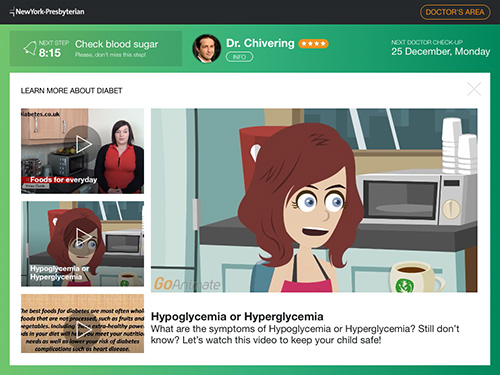Open the 25 December, Monday check-up date
The width and height of the screenshot is (500, 375).
tap(440, 51)
